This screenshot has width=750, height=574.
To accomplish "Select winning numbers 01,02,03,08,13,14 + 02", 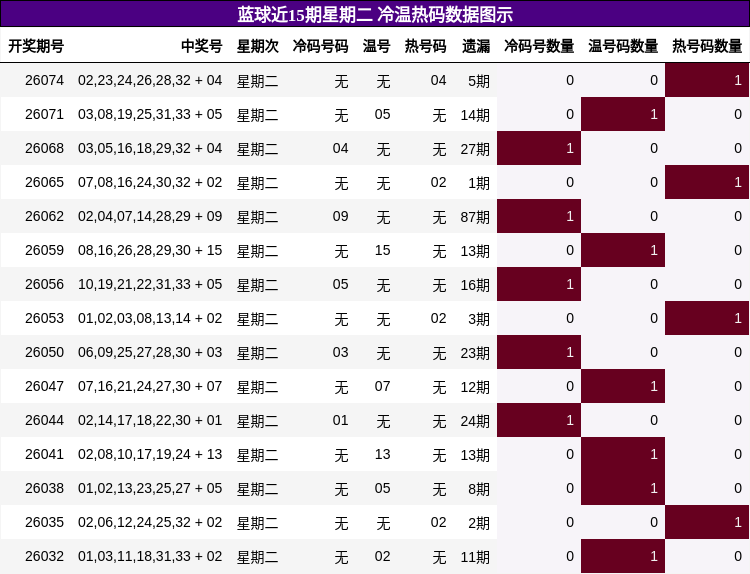I will coord(150,318).
